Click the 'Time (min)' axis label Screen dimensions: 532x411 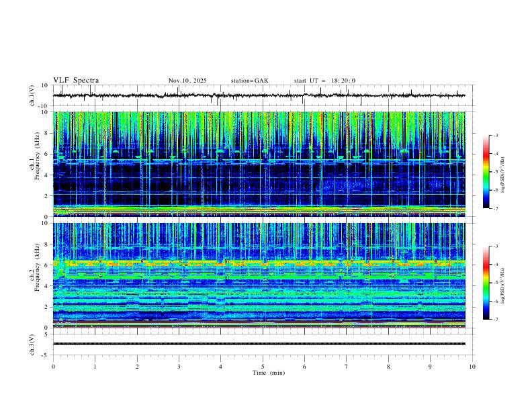pyautogui.click(x=269, y=373)
